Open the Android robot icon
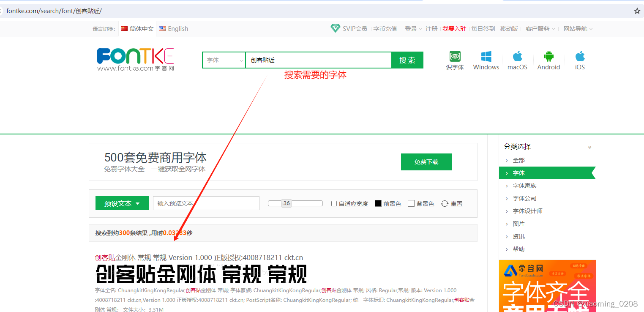Viewport: 644px width, 312px height. pyautogui.click(x=548, y=56)
